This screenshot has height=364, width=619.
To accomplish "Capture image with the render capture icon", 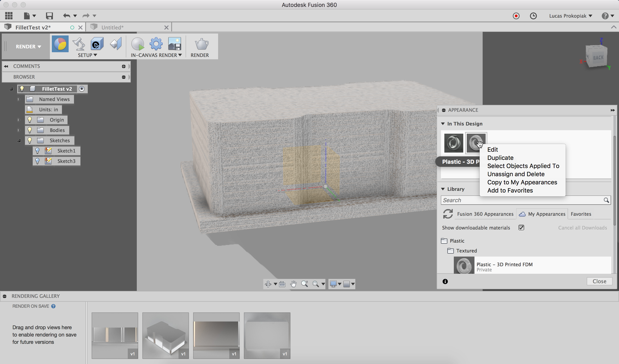I will point(175,43).
